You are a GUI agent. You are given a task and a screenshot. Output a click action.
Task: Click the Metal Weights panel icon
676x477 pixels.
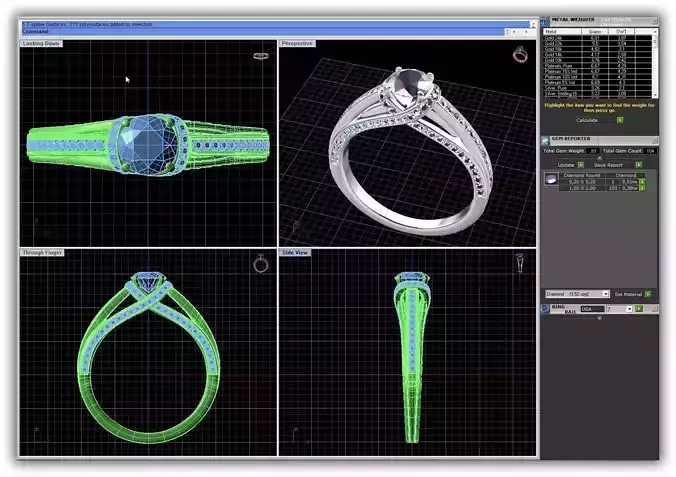545,22
